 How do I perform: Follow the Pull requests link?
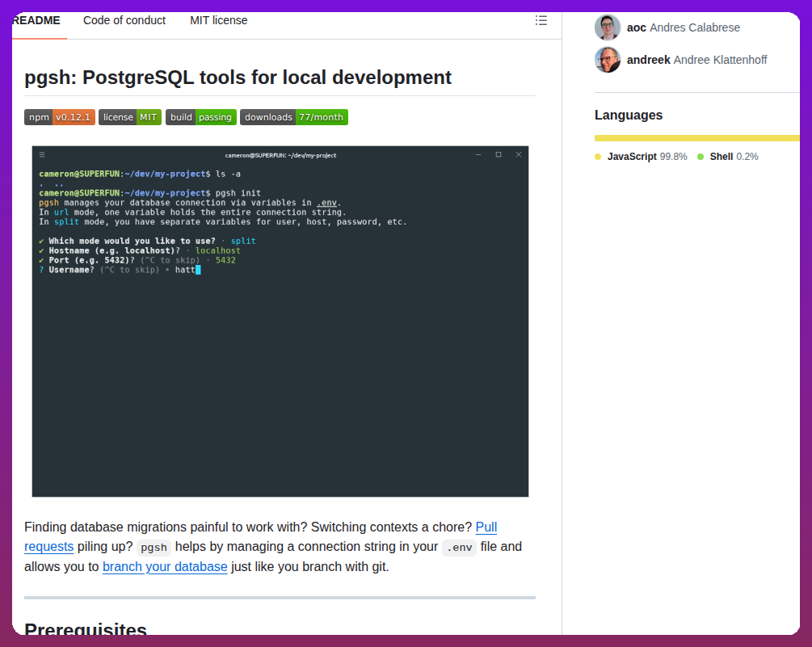coord(486,527)
